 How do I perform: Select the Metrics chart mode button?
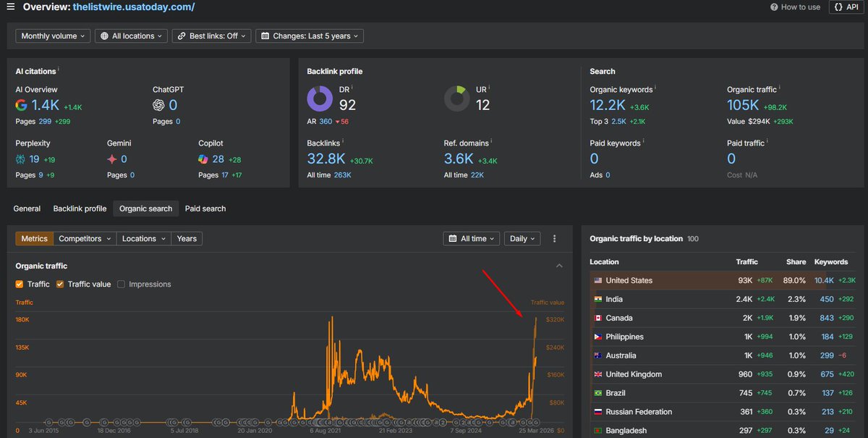point(35,238)
